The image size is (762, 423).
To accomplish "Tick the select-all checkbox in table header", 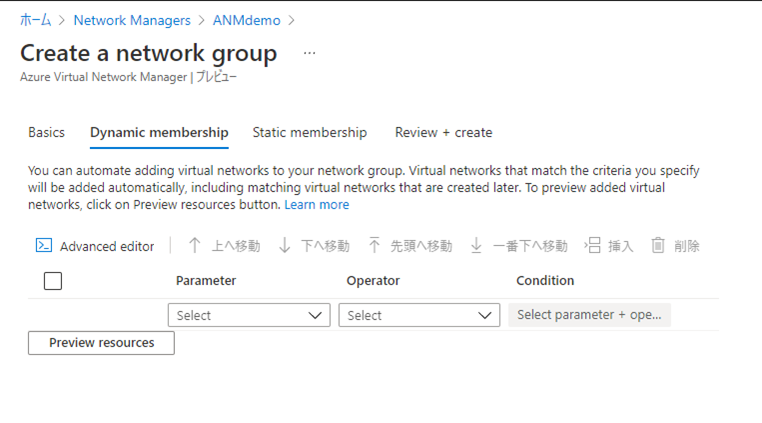I will 53,281.
